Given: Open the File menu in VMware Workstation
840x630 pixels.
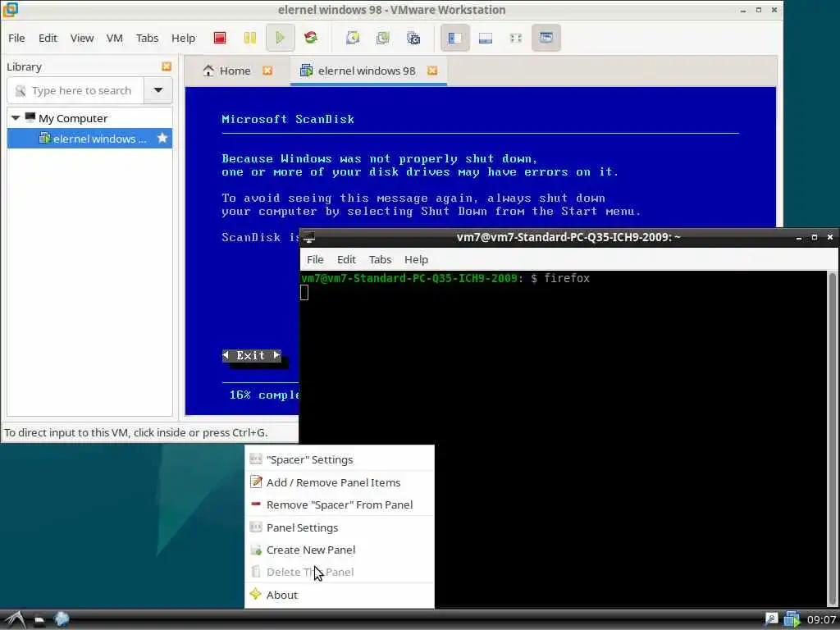Looking at the screenshot, I should coord(16,38).
